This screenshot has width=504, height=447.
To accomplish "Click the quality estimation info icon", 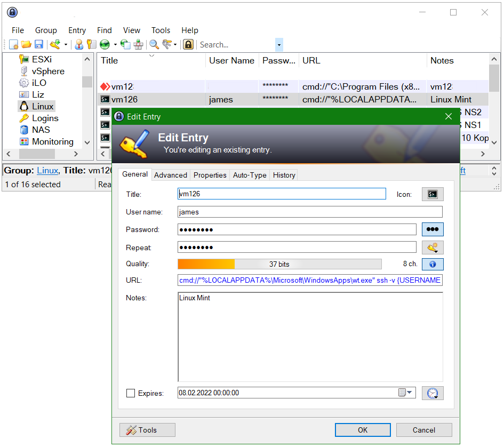I will tap(433, 264).
